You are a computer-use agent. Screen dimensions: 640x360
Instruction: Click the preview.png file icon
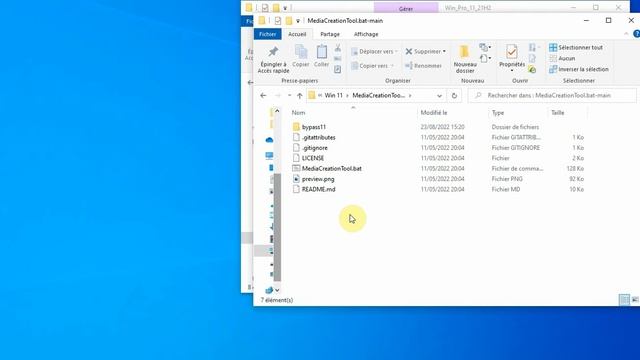(296, 179)
